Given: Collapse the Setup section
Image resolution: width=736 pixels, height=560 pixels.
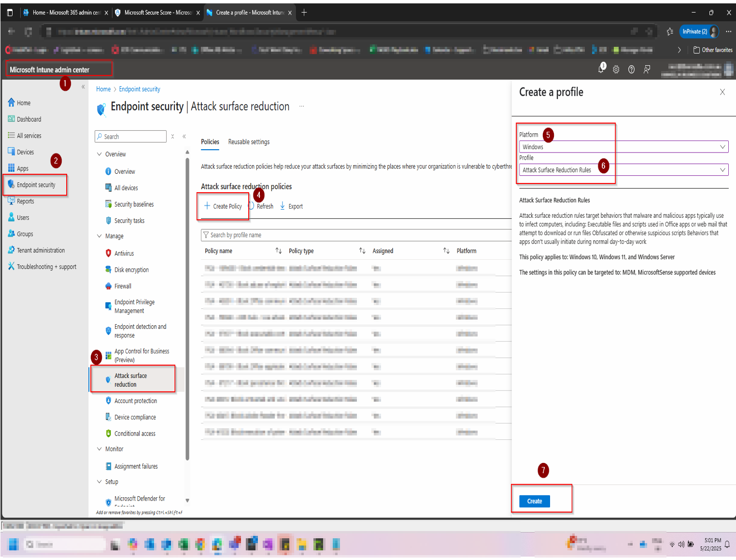Looking at the screenshot, I should 99,482.
